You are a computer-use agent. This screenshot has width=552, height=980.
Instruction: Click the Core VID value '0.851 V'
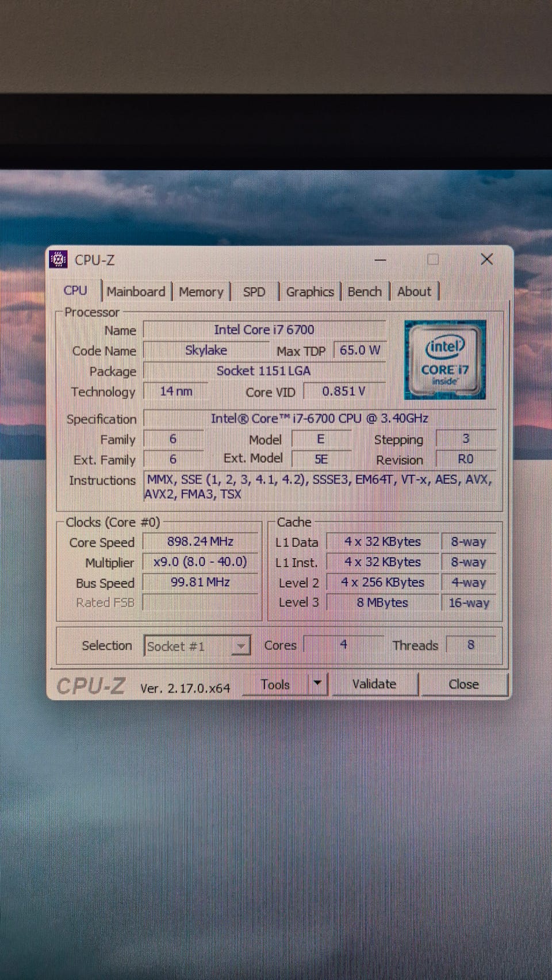344,391
